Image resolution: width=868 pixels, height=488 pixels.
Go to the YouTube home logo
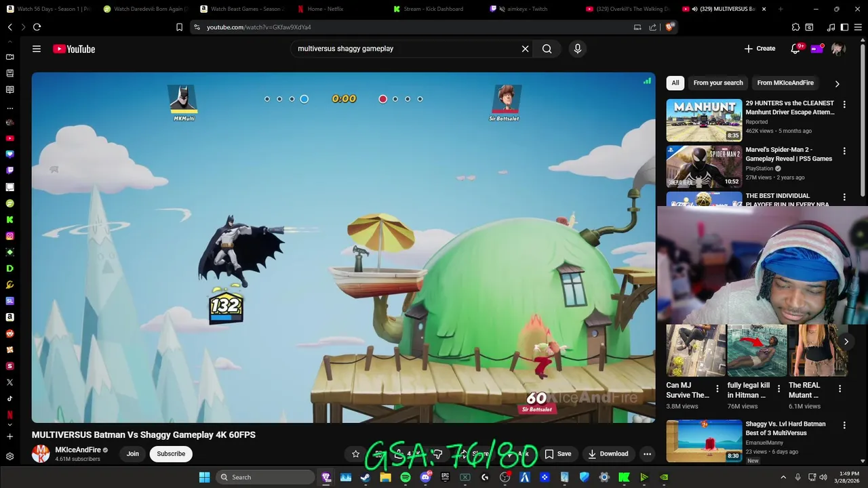point(74,49)
